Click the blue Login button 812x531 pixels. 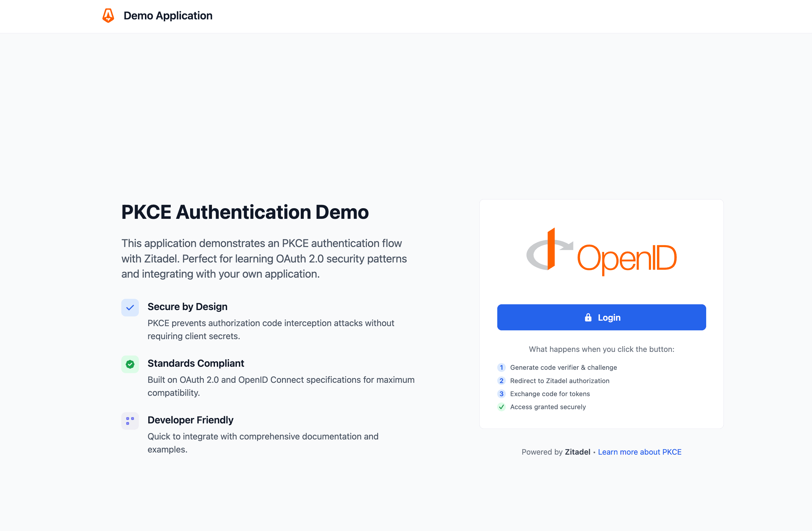[601, 317]
